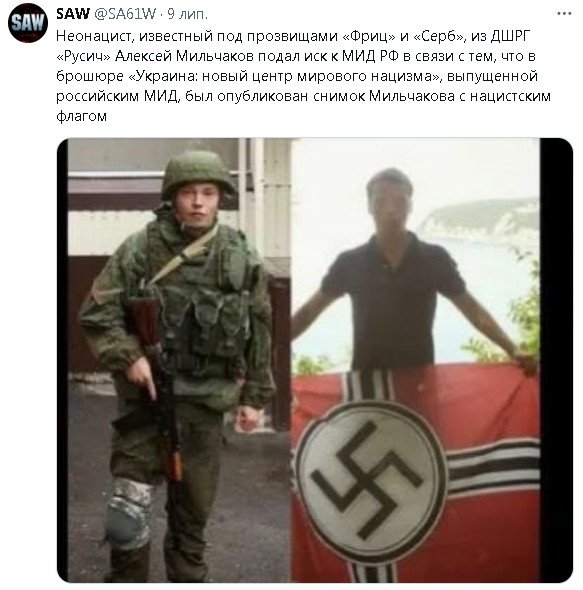
Task: Click the striped cross band on the flag
Action: point(493,468)
